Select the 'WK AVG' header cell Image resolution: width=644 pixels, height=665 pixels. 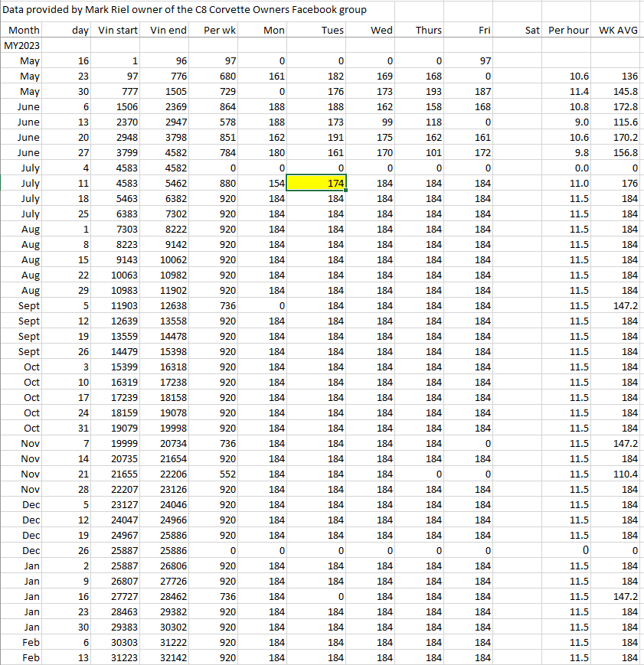pyautogui.click(x=619, y=30)
